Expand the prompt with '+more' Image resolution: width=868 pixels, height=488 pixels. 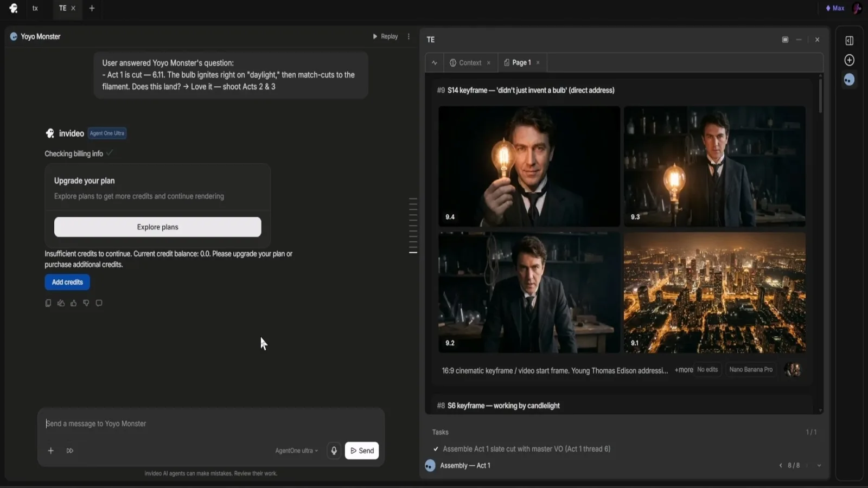(x=684, y=370)
